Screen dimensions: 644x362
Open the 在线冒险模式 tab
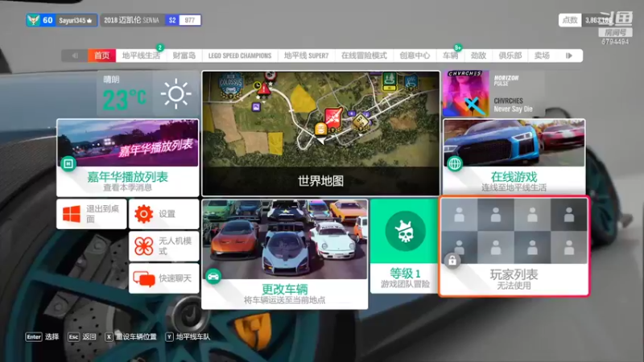(365, 56)
